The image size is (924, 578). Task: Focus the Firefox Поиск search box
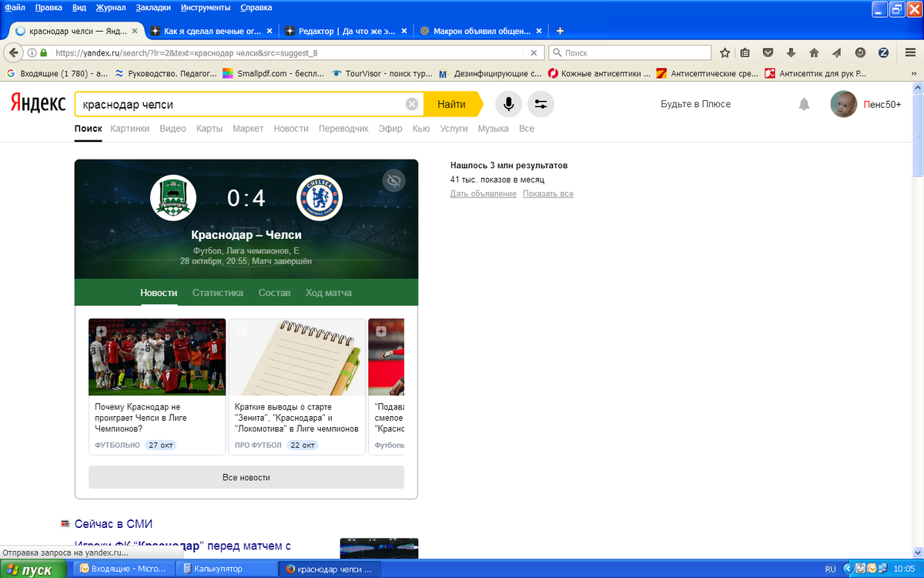pyautogui.click(x=630, y=53)
